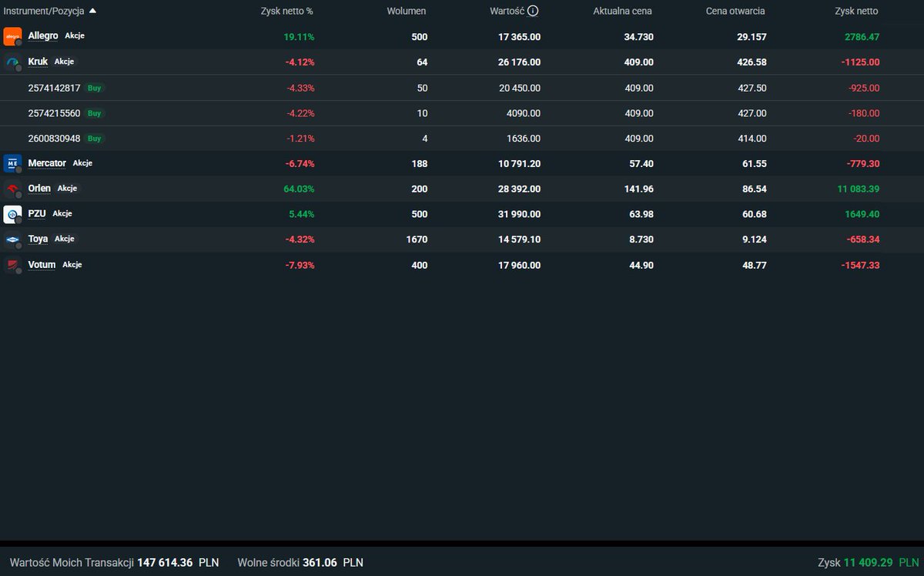The width and height of the screenshot is (924, 576).
Task: Click Orlen value 28 392.00
Action: (x=520, y=189)
